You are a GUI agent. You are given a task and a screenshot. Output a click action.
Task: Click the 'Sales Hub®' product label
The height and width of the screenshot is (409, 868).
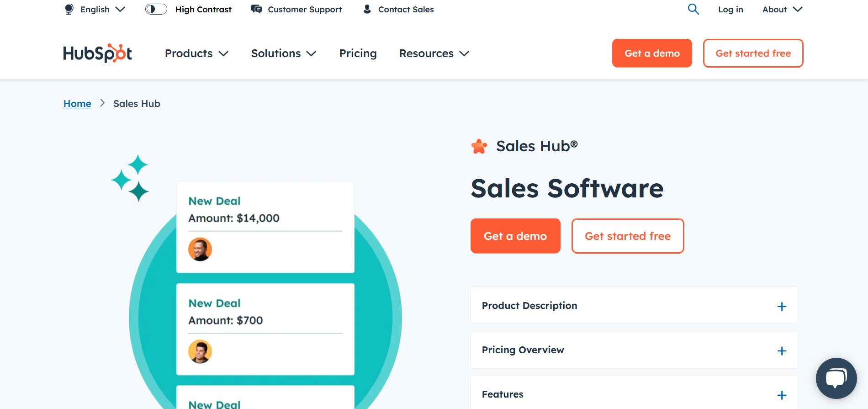point(537,146)
